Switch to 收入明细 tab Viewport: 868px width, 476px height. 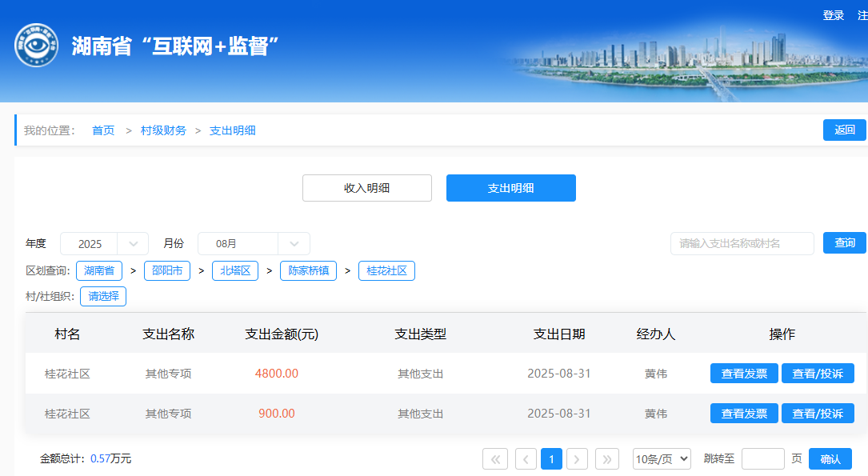[367, 188]
